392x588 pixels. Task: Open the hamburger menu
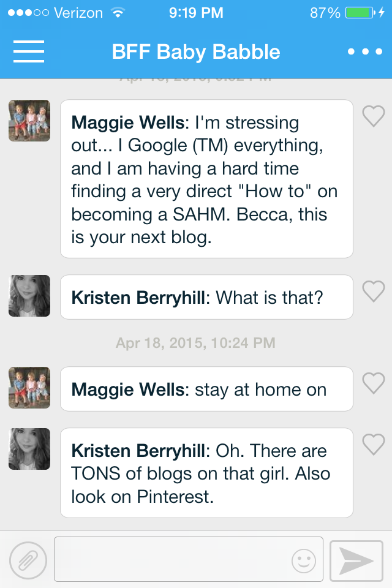pyautogui.click(x=28, y=51)
